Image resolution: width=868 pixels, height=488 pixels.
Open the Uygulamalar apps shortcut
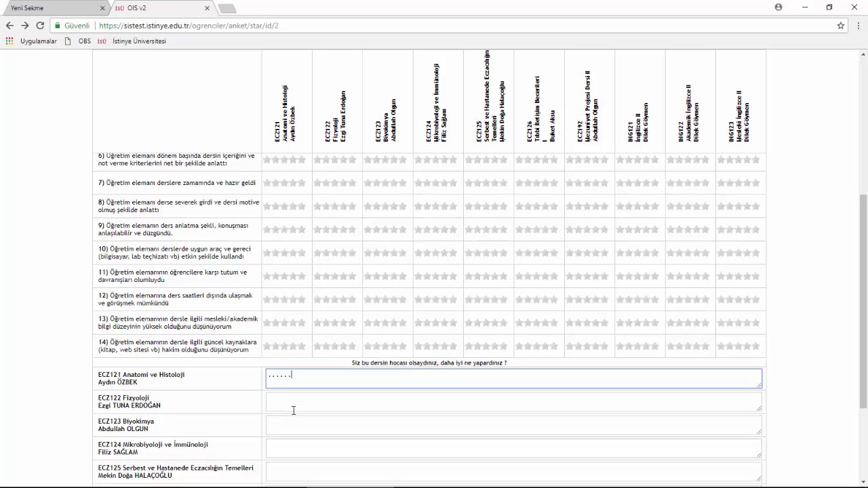pyautogui.click(x=32, y=41)
